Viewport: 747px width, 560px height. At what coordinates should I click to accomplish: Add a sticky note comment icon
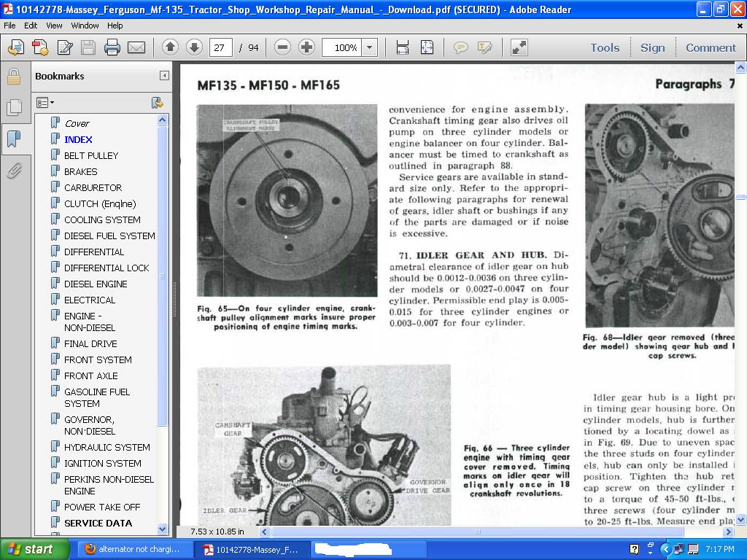click(x=460, y=47)
